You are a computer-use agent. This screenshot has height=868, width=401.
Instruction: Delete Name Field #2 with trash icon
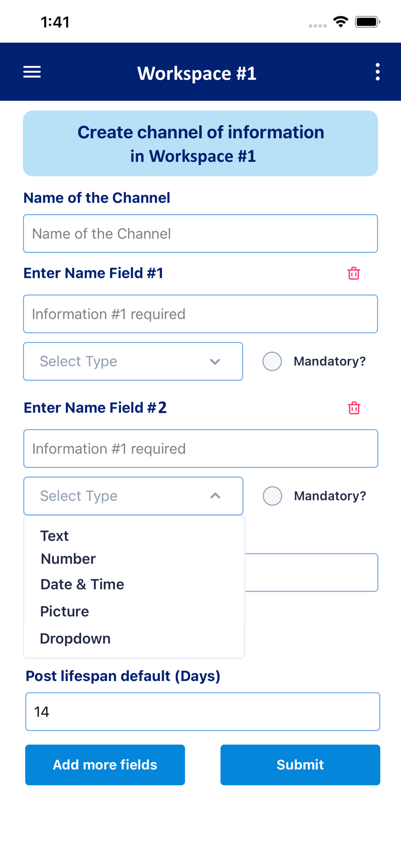tap(354, 408)
